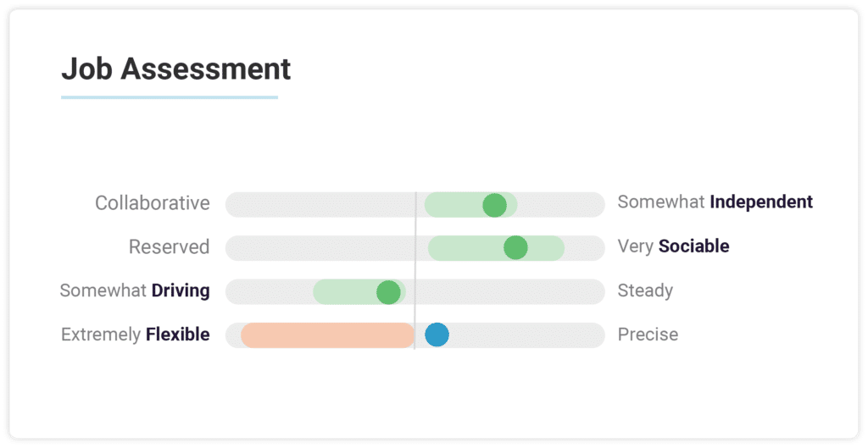Click the green dot on Driving–Steady slider
The height and width of the screenshot is (448, 868).
(x=388, y=292)
